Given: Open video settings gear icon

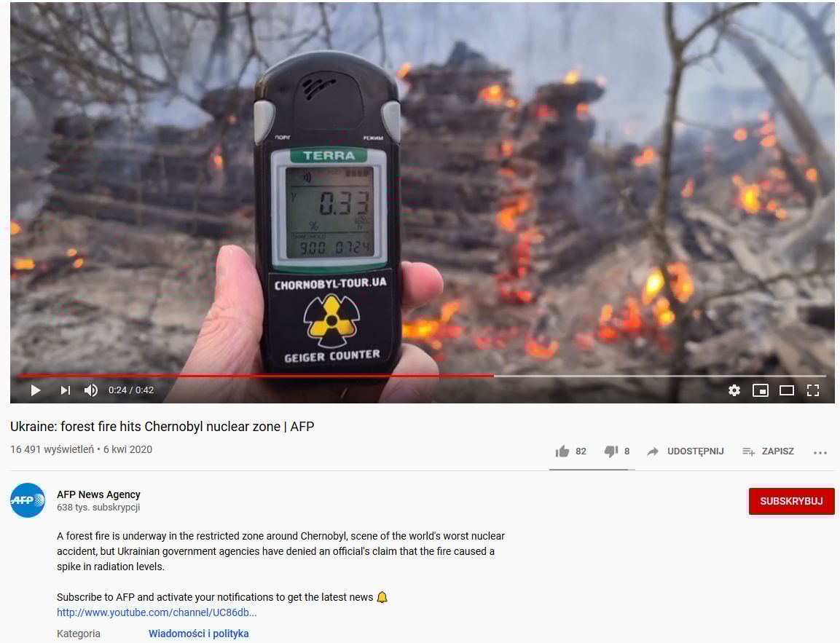Looking at the screenshot, I should 734,390.
